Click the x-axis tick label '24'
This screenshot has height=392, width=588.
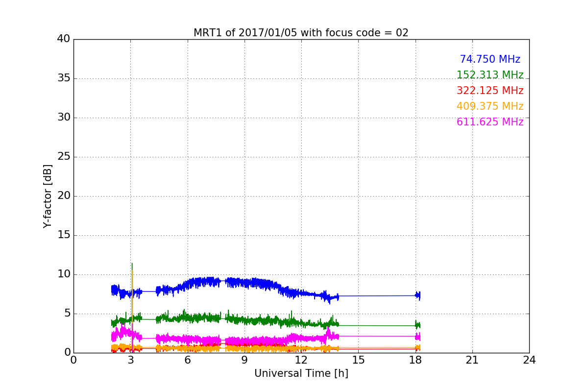(529, 360)
